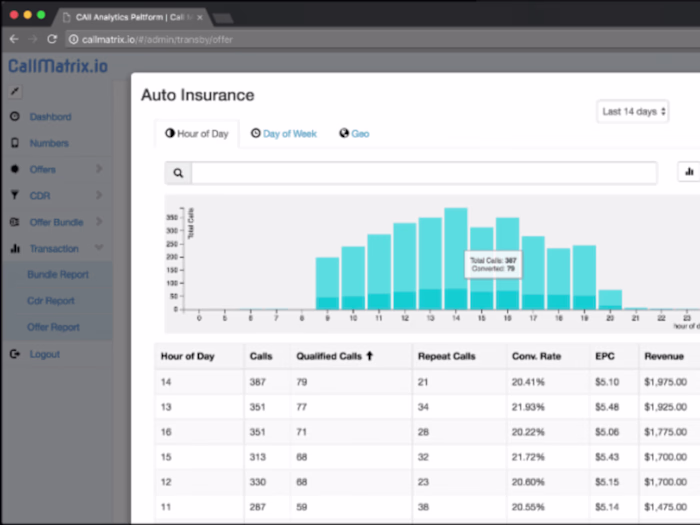The height and width of the screenshot is (525, 700).
Task: Focus the table search input field
Action: tap(424, 173)
